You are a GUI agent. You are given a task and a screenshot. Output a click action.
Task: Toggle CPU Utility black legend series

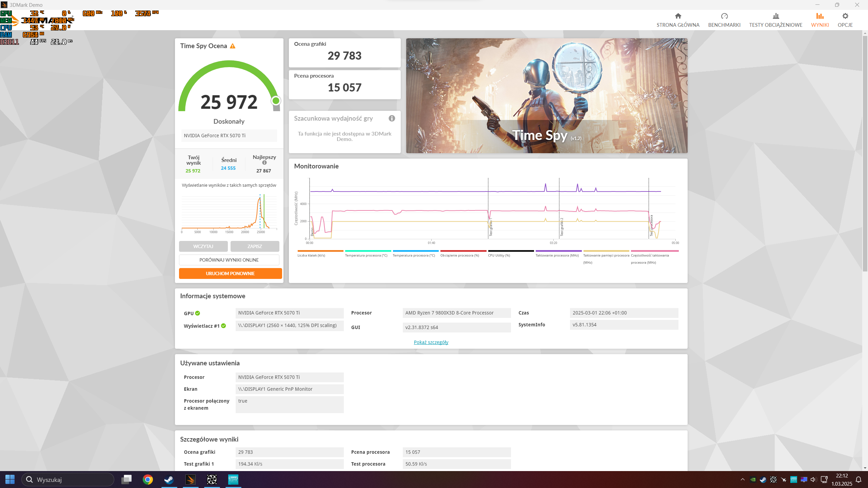click(499, 255)
